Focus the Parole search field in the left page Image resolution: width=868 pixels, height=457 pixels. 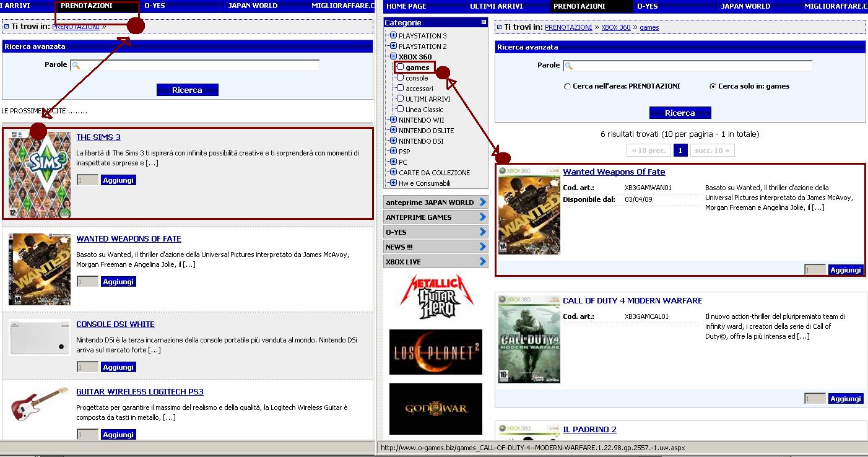(195, 65)
